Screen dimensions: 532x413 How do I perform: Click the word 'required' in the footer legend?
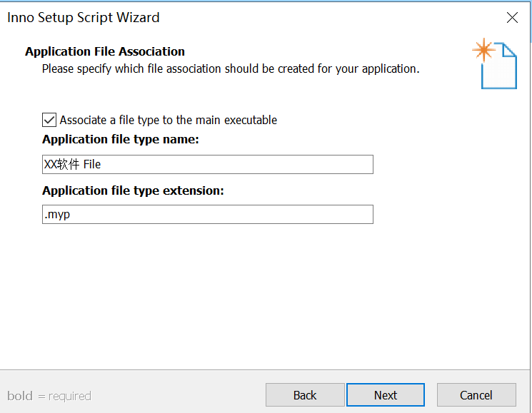coord(70,396)
